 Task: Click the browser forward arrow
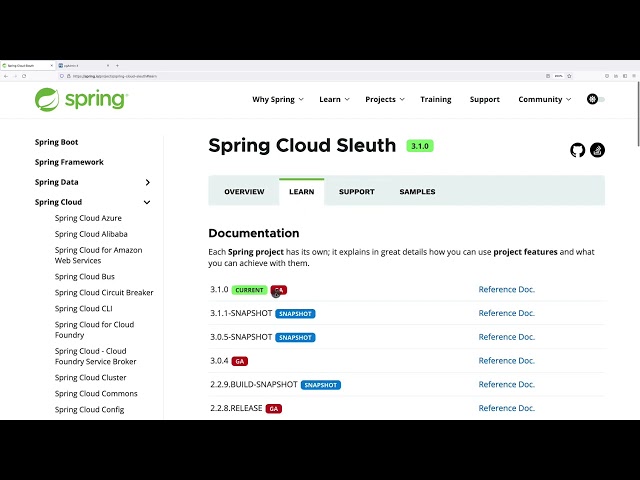tap(15, 76)
